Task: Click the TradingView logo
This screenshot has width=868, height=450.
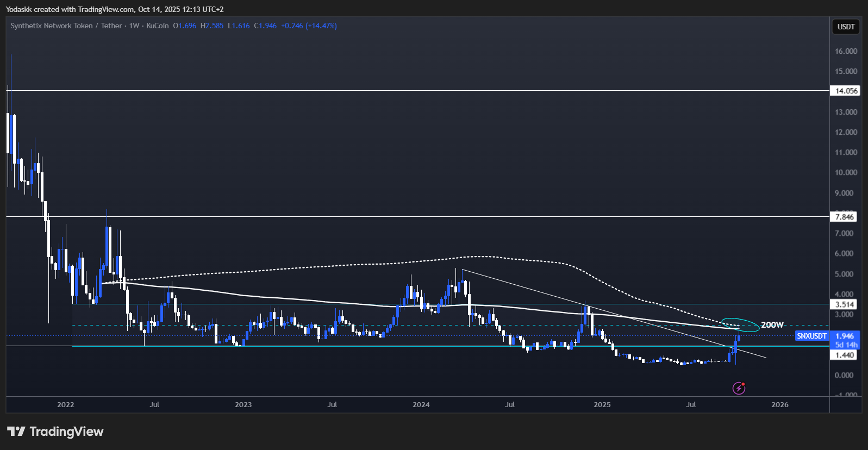Action: [x=55, y=432]
